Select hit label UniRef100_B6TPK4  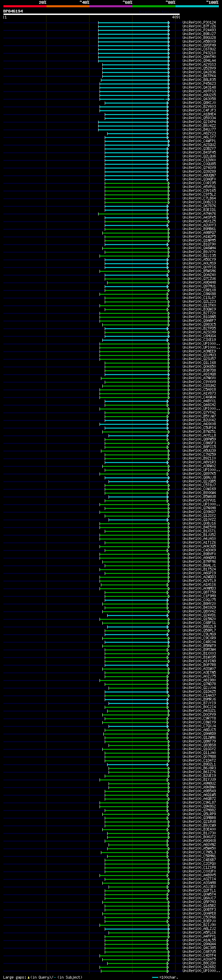tap(199, 76)
